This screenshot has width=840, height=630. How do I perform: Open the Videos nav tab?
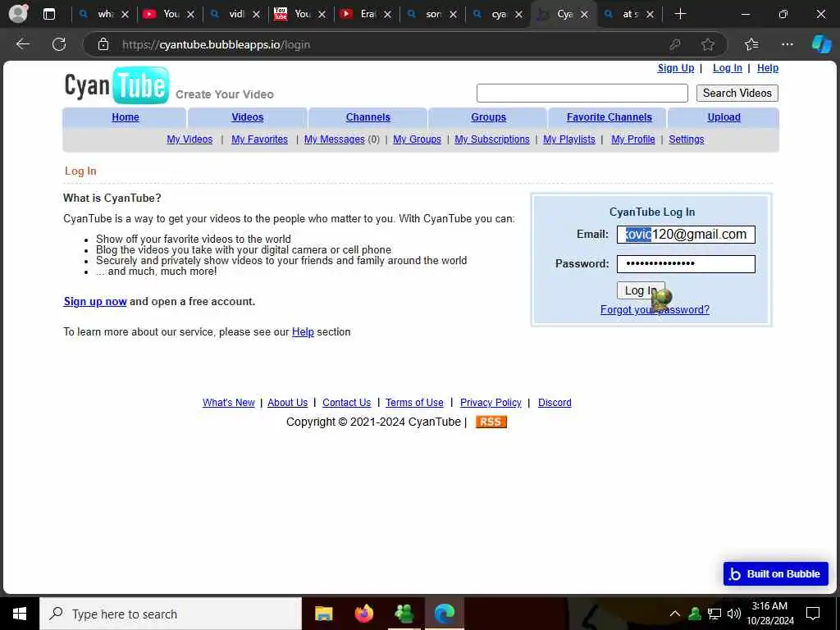[x=248, y=117]
